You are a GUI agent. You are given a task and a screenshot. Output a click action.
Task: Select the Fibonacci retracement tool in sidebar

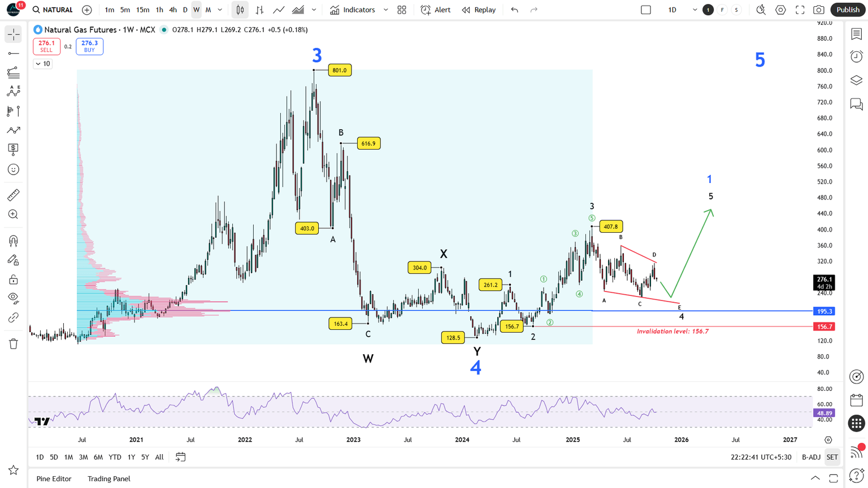13,72
